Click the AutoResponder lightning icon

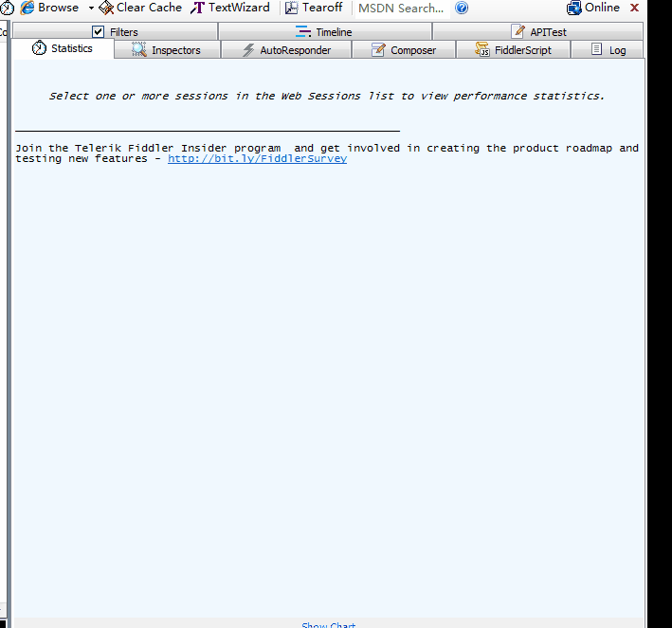click(x=248, y=50)
